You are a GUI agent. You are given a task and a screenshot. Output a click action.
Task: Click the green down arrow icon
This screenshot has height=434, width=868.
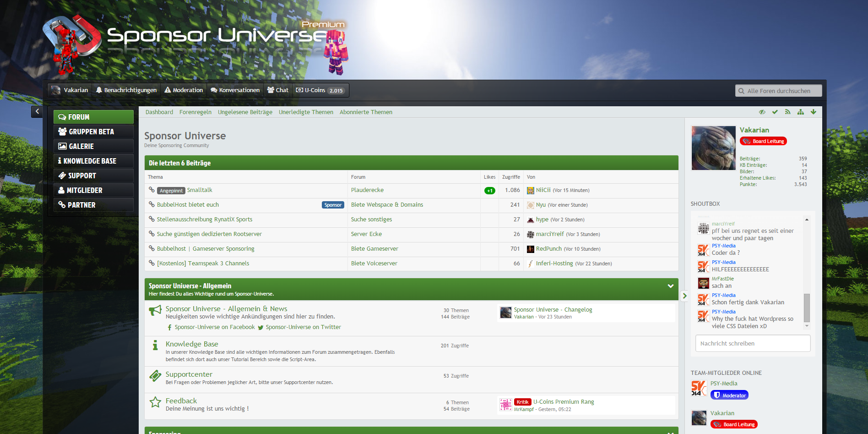(x=814, y=112)
